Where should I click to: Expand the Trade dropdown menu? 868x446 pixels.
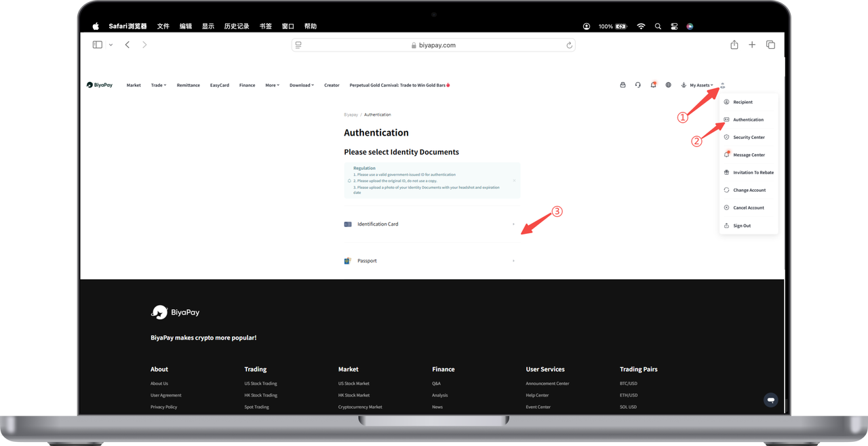(x=158, y=85)
